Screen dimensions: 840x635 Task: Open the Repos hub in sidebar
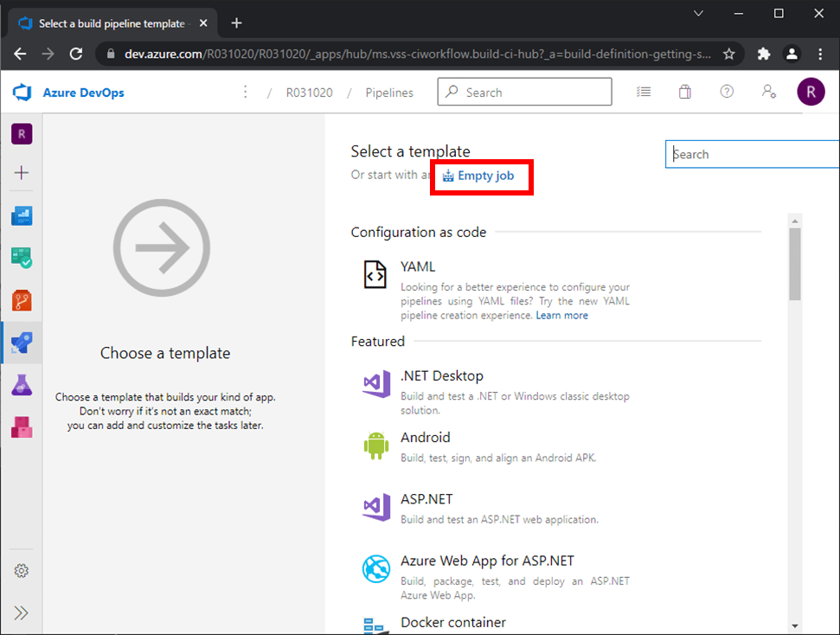pyautogui.click(x=22, y=300)
